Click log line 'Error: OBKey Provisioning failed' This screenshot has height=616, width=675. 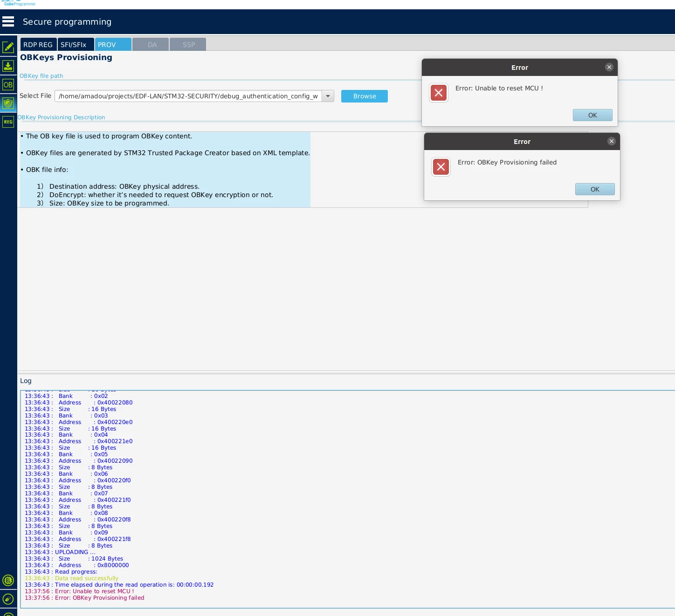[84, 598]
